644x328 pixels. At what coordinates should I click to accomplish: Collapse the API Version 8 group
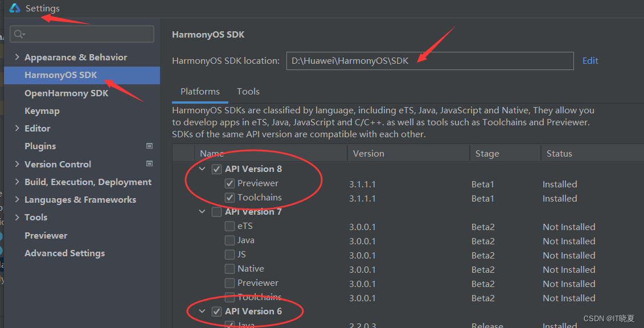pos(202,169)
